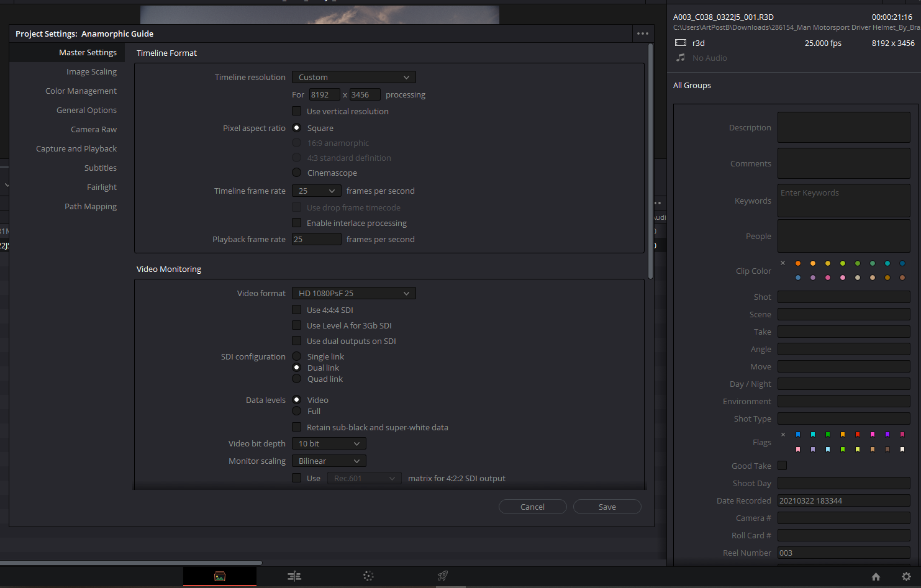The height and width of the screenshot is (588, 921).
Task: Open the Project Settings options menu (three dots)
Action: tap(642, 34)
